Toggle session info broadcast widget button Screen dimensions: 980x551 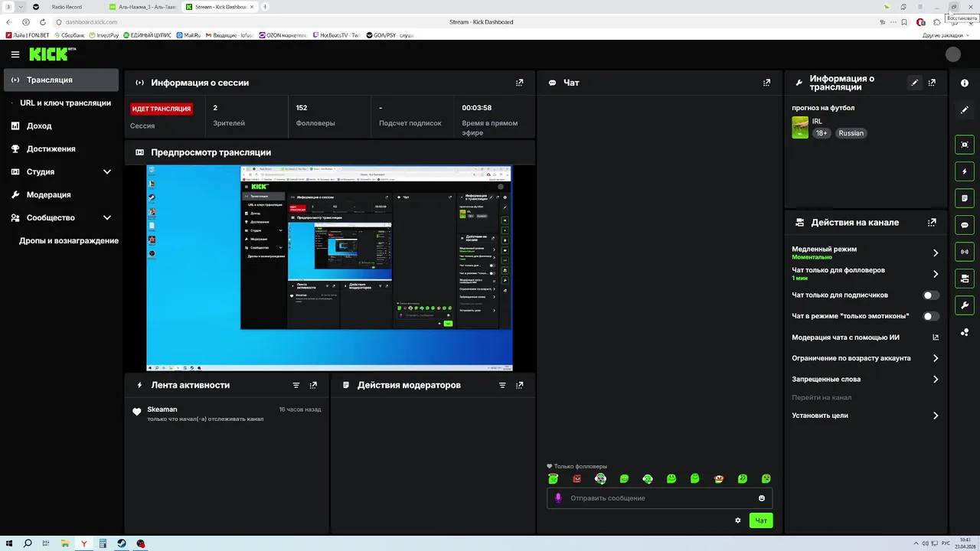[965, 252]
